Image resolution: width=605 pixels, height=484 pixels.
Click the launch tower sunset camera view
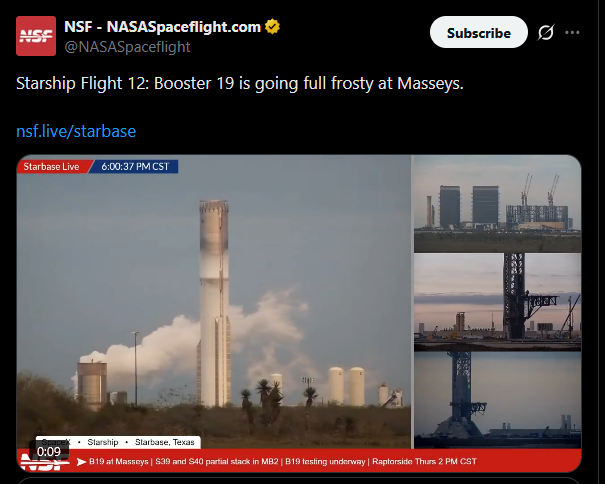(x=497, y=302)
